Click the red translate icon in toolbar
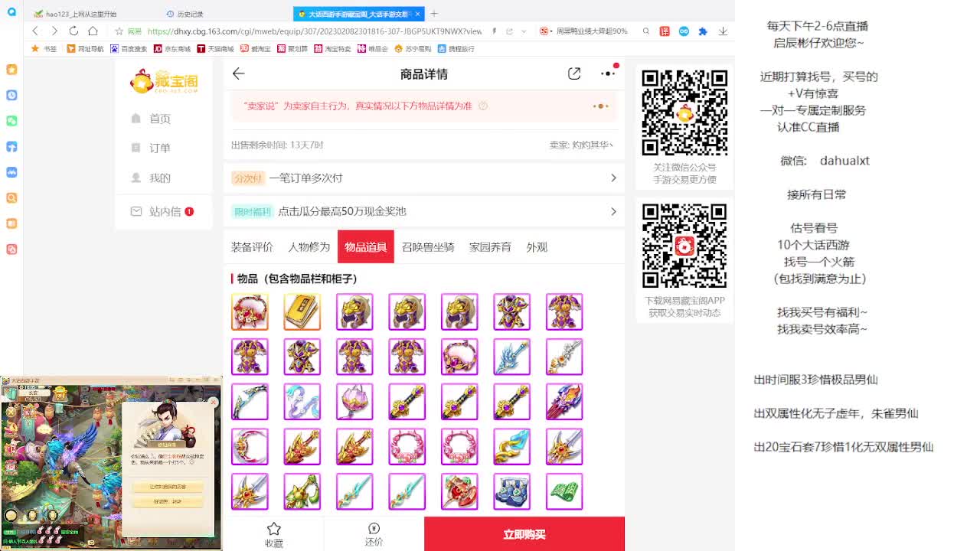 pyautogui.click(x=665, y=31)
